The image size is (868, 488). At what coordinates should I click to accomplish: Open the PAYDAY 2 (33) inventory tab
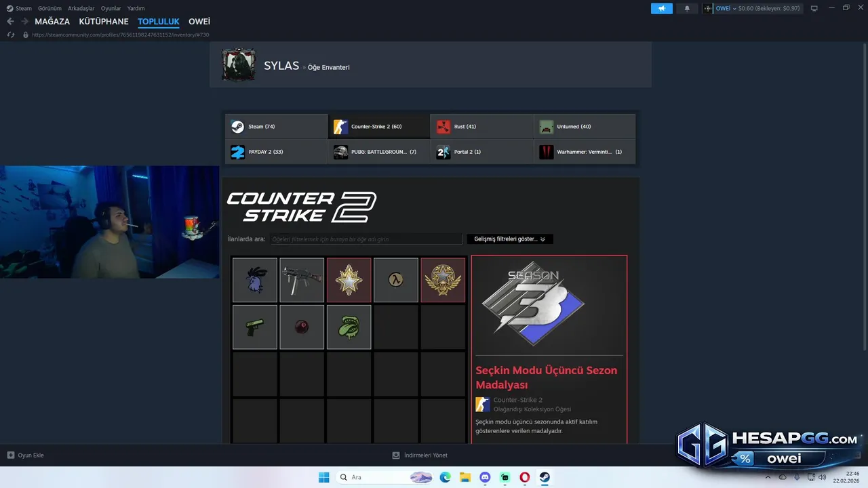click(277, 152)
